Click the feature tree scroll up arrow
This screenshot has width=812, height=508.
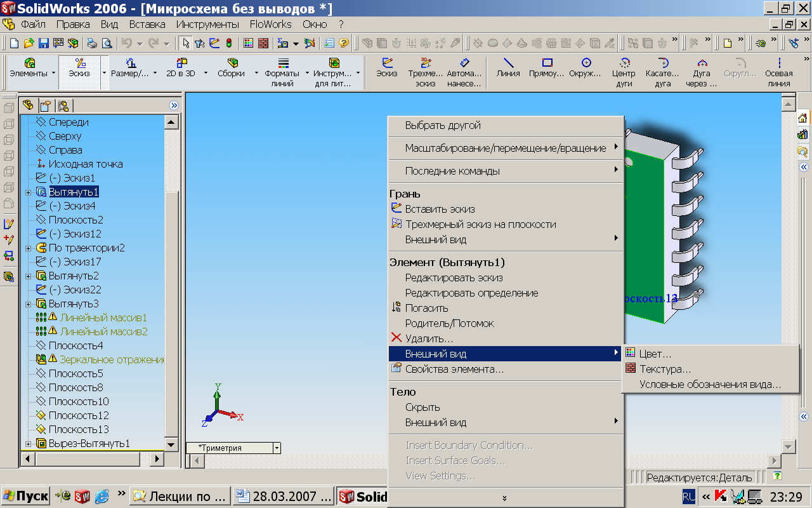point(171,122)
